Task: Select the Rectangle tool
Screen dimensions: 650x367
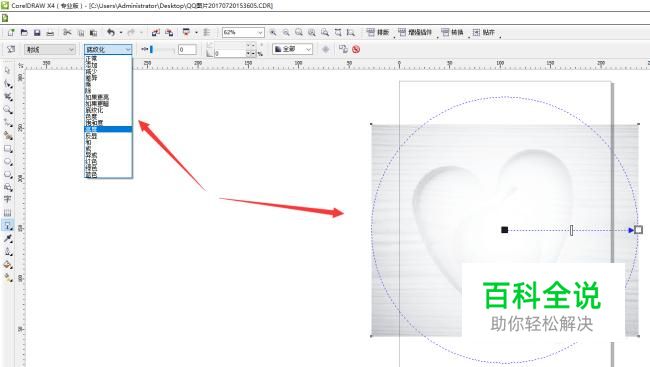Action: click(7, 148)
